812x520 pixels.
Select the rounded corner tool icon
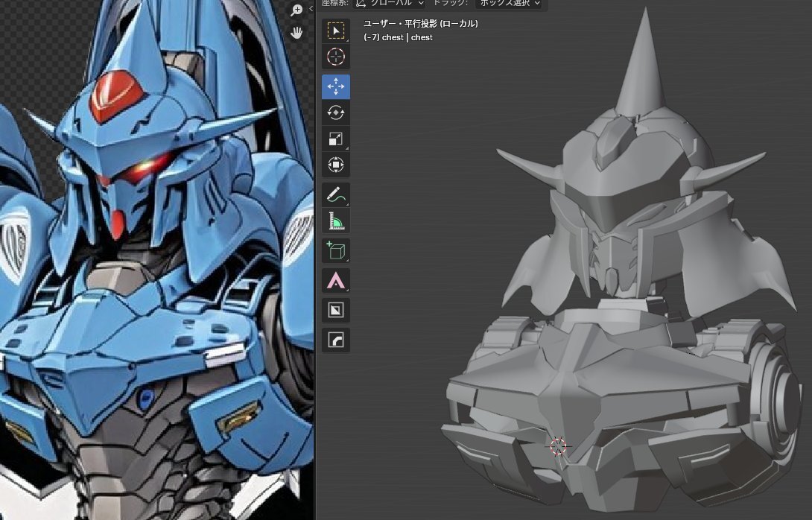[335, 340]
